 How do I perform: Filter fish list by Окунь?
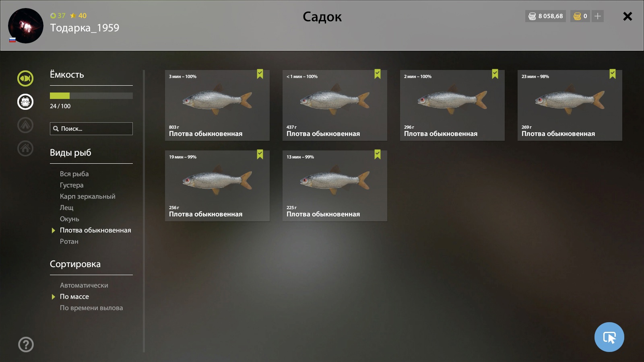(70, 219)
